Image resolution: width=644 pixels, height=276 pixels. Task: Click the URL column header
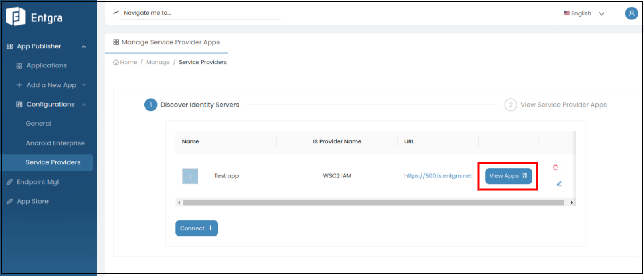[x=409, y=142]
